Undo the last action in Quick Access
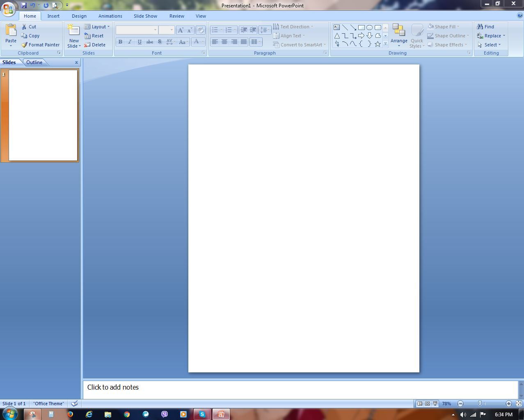 click(33, 5)
